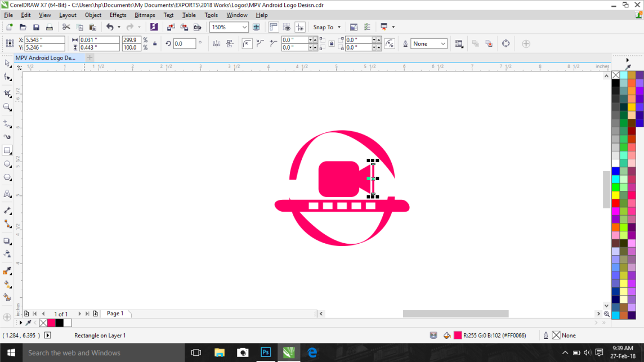This screenshot has height=362, width=644.
Task: Click the Cut scissors icon
Action: click(66, 27)
